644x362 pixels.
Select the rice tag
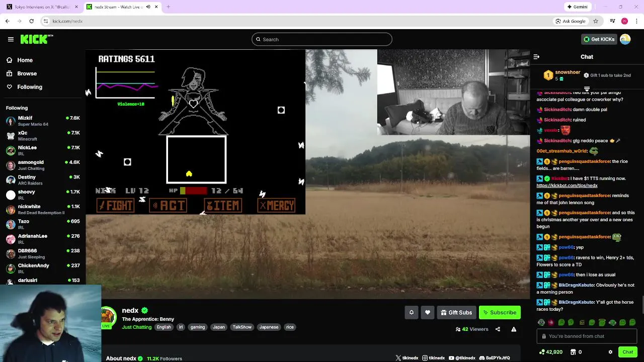click(x=290, y=327)
